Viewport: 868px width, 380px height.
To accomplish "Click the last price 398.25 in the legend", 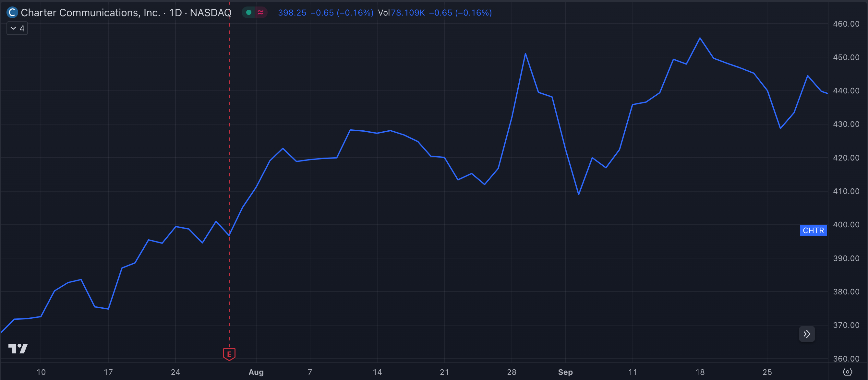I will point(292,12).
